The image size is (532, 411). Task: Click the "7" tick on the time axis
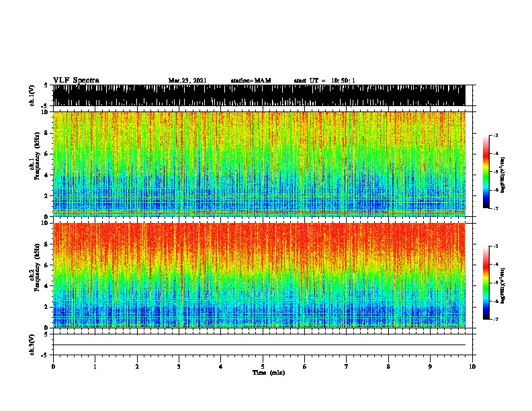click(347, 367)
